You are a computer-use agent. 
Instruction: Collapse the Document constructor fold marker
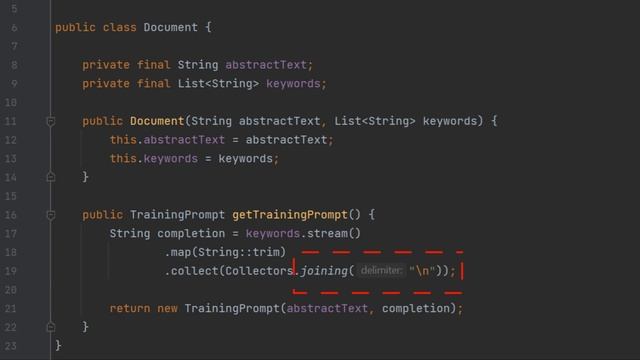click(x=51, y=121)
